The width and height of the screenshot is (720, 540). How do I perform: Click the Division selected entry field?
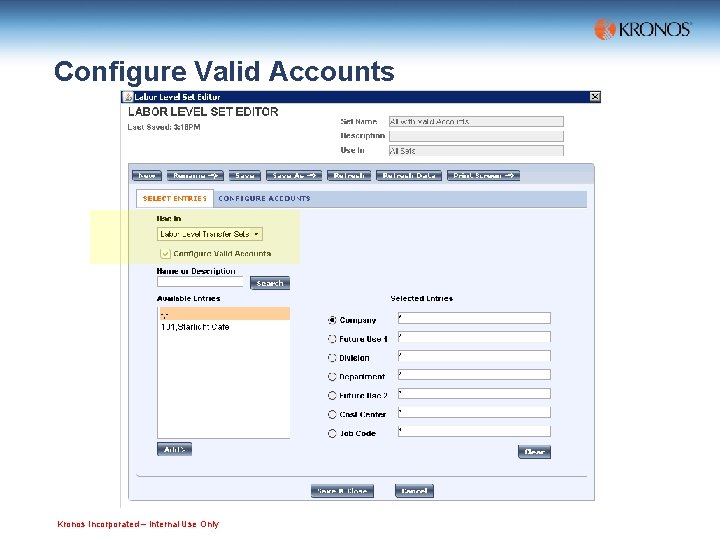pyautogui.click(x=474, y=356)
